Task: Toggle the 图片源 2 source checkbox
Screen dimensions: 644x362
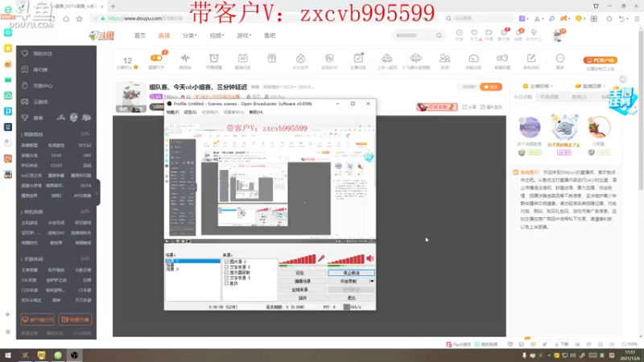Action: (x=226, y=261)
